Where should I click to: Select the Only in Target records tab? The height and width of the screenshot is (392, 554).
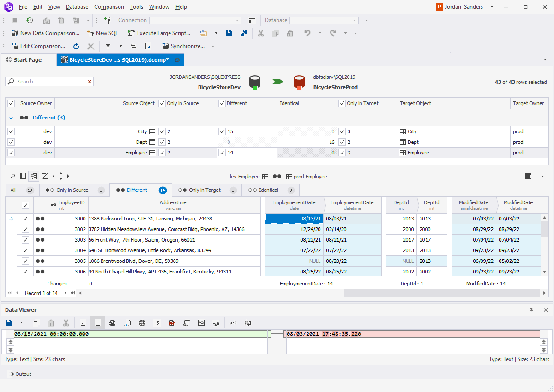click(207, 190)
